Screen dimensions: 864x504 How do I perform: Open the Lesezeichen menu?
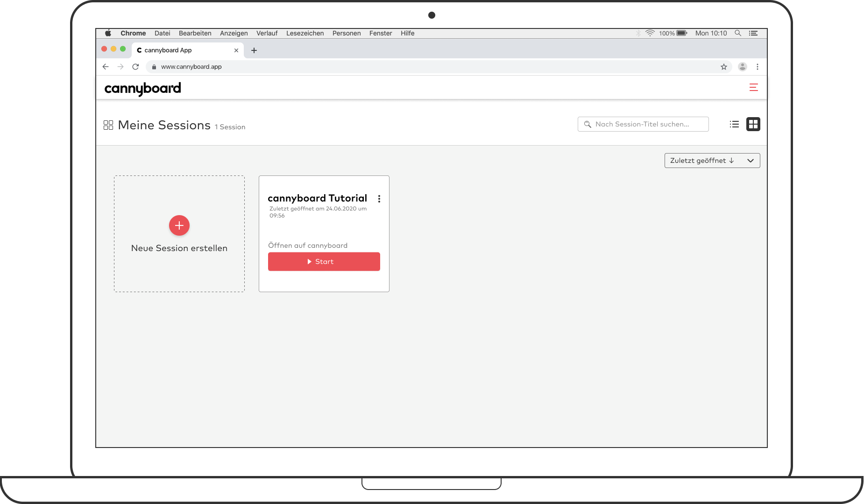[305, 33]
